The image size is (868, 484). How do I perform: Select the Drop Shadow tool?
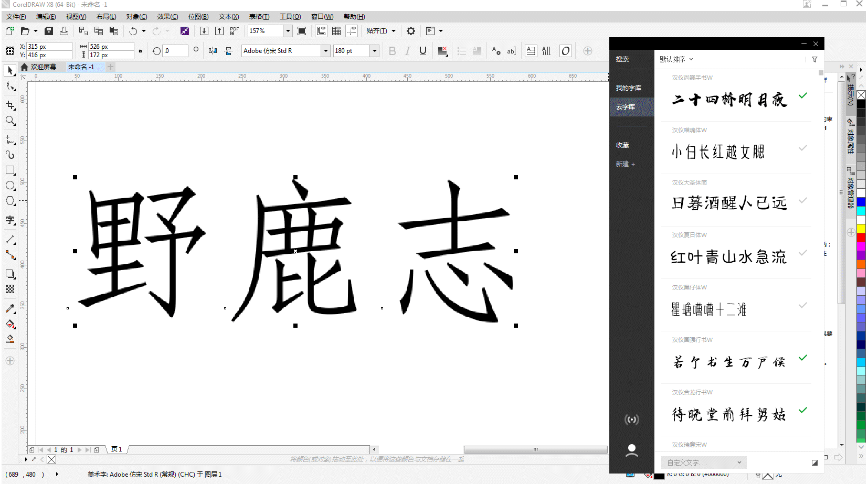10,274
